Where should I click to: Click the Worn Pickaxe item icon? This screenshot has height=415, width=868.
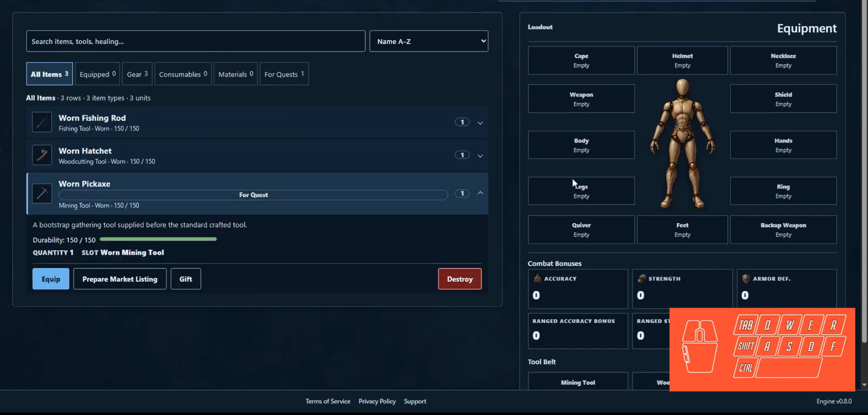[42, 194]
